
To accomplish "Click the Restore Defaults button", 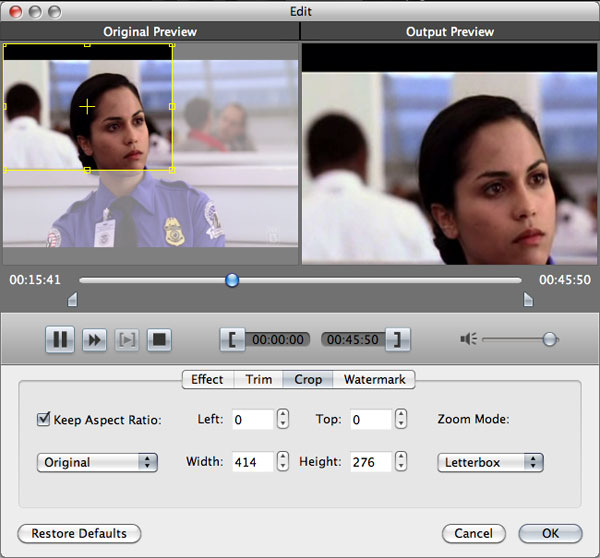I will [x=79, y=533].
